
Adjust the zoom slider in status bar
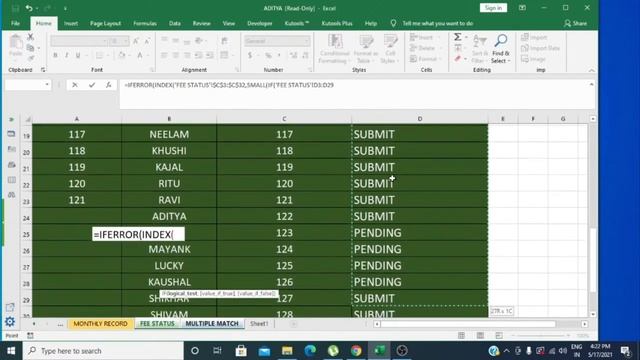(x=540, y=336)
